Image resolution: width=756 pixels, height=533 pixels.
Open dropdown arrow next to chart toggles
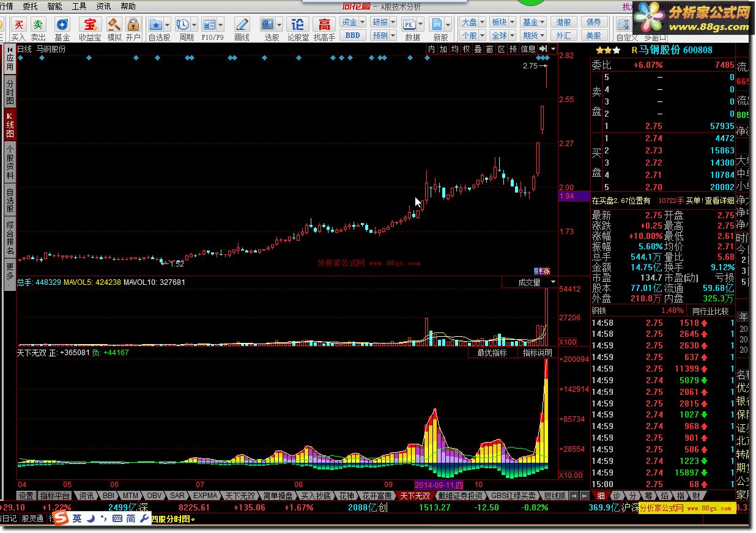[554, 49]
